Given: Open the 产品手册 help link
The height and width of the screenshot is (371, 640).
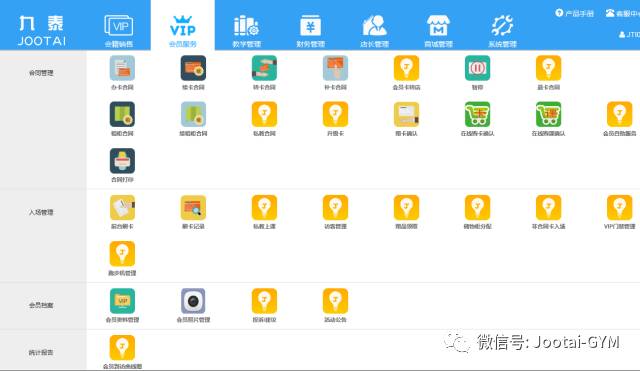Looking at the screenshot, I should (575, 13).
